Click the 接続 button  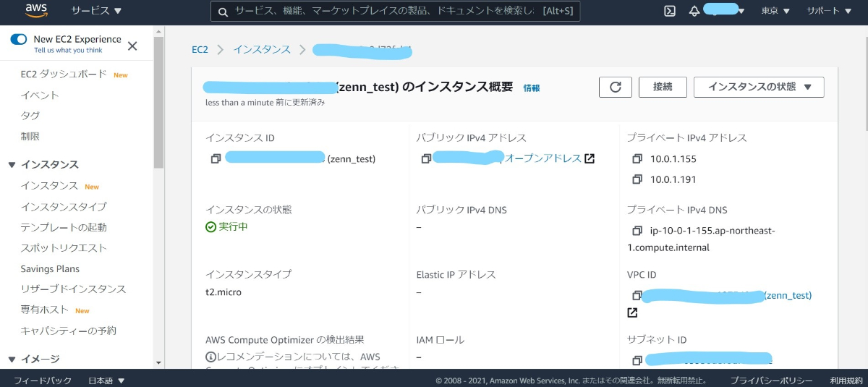[663, 87]
